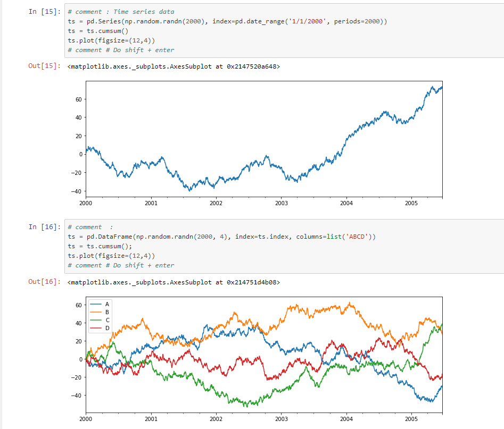This screenshot has height=429, width=504.
Task: Click the AxesSubplot output text at 0x214751d4b08
Action: pyautogui.click(x=173, y=282)
